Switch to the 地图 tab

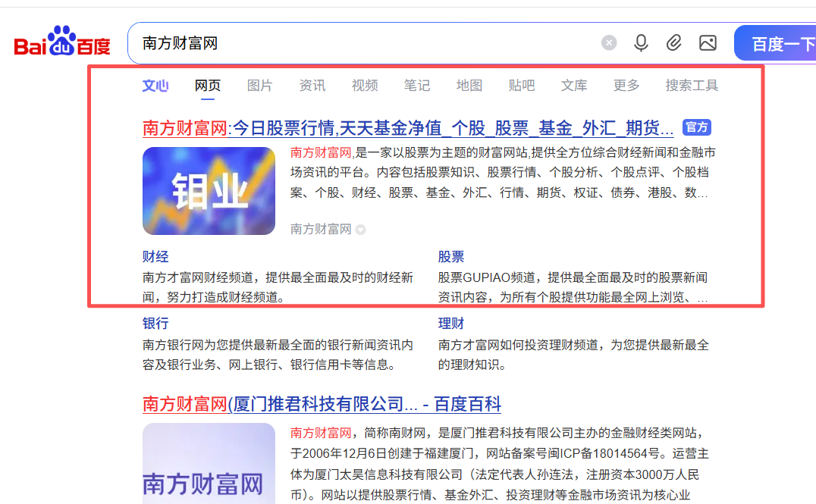coord(469,86)
